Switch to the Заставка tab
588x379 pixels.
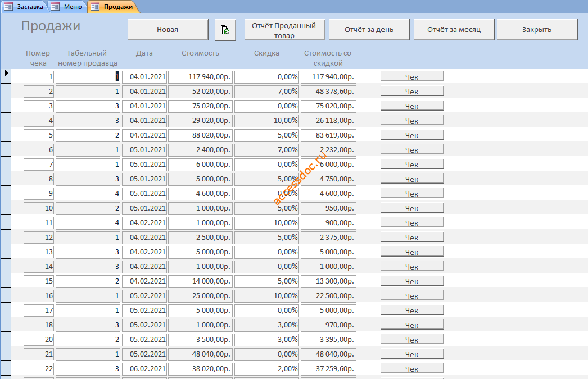click(x=24, y=7)
